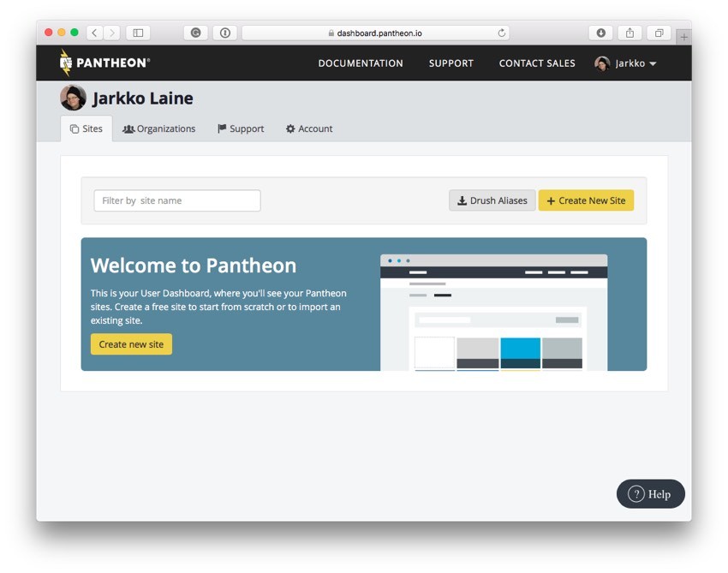Click the lock icon in address bar
Viewport: 728px width, 573px height.
[331, 33]
